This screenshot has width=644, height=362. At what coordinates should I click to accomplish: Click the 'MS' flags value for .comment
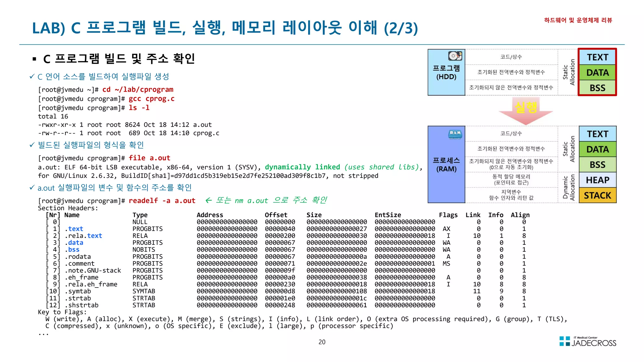[x=446, y=263]
